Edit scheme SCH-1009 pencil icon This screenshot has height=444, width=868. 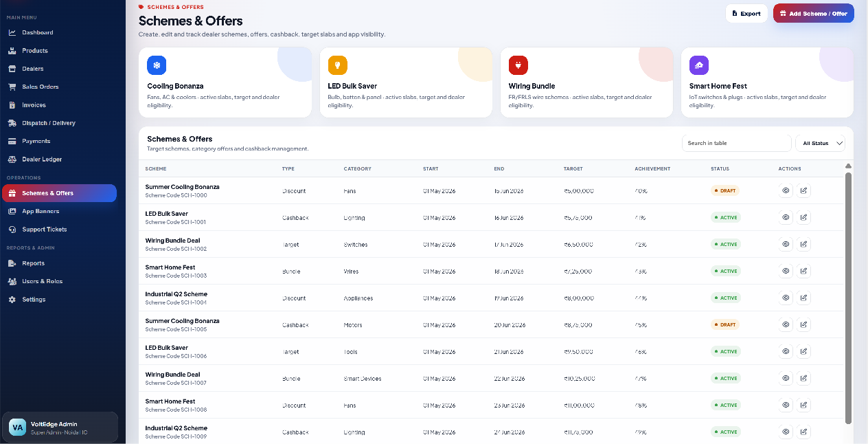pos(803,432)
